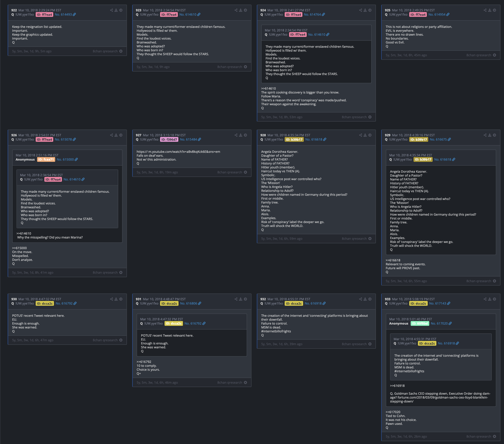The width and height of the screenshot is (504, 444).
Task: Click quoted link No. 616618 inside post 929
Action: coord(445,160)
